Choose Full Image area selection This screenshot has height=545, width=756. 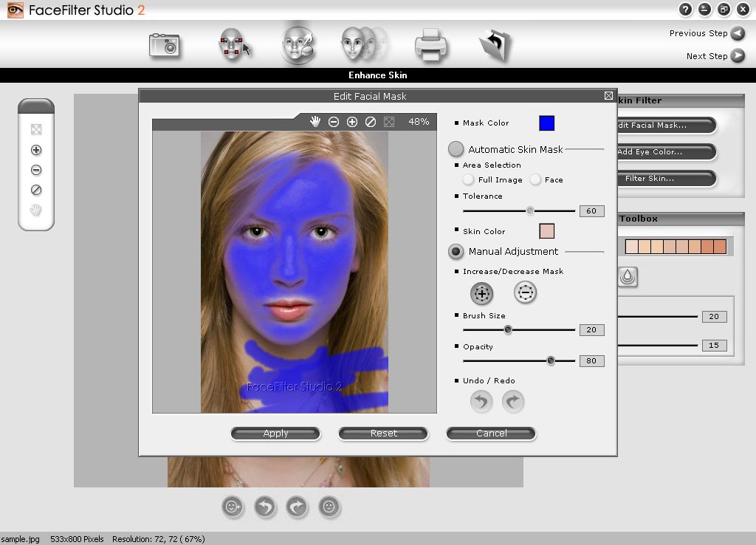click(467, 179)
